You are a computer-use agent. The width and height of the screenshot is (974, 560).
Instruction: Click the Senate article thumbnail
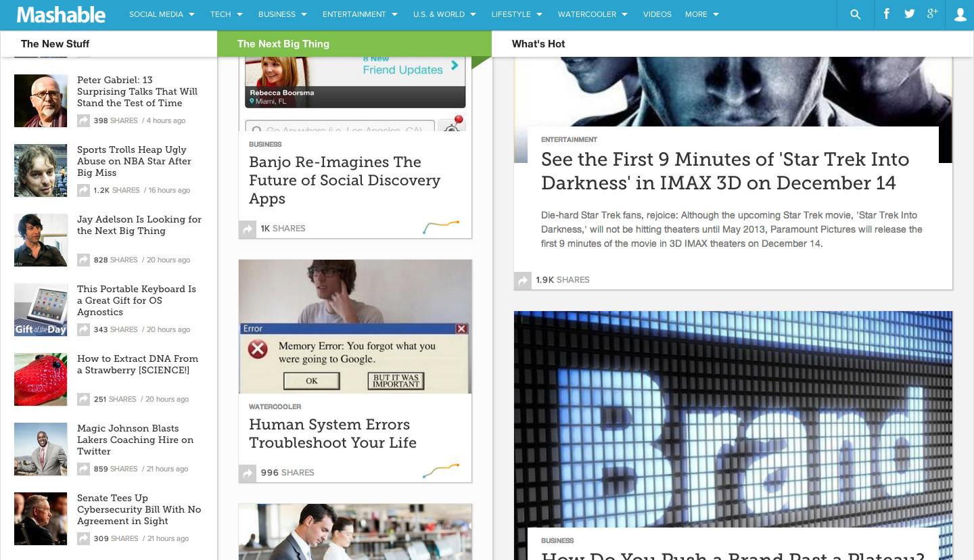click(41, 519)
